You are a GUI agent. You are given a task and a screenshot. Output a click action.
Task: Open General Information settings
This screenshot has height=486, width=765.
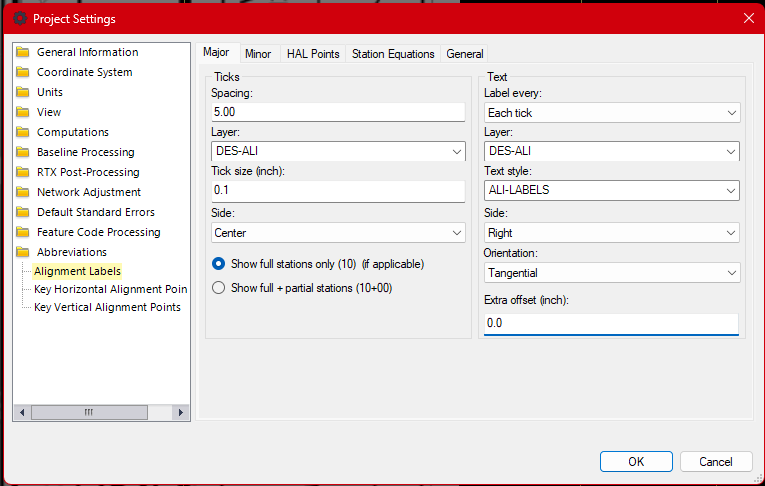(88, 52)
